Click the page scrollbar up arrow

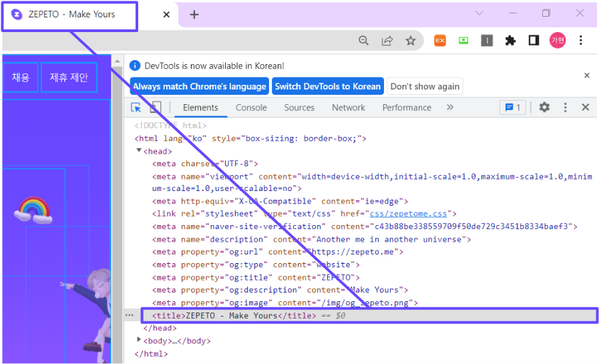click(118, 61)
